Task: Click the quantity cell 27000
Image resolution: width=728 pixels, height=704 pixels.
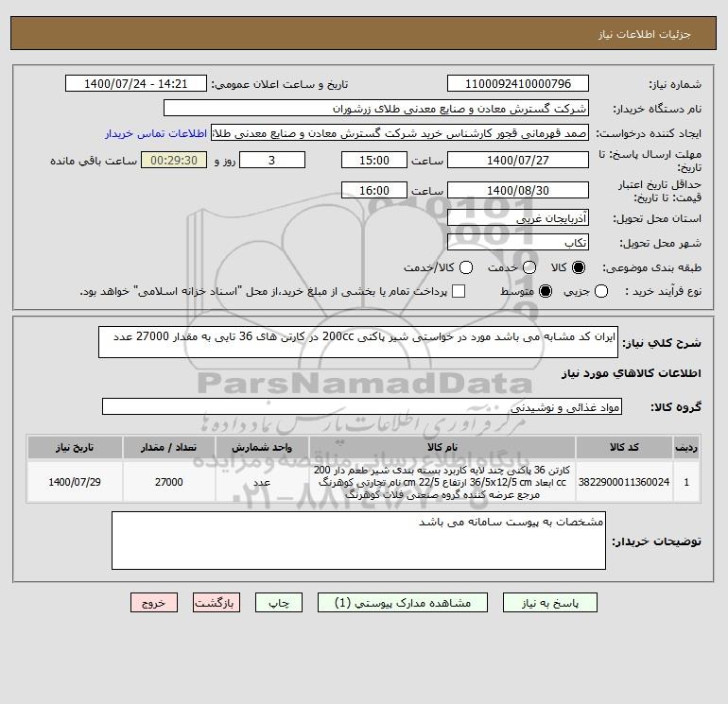Action: click(169, 482)
